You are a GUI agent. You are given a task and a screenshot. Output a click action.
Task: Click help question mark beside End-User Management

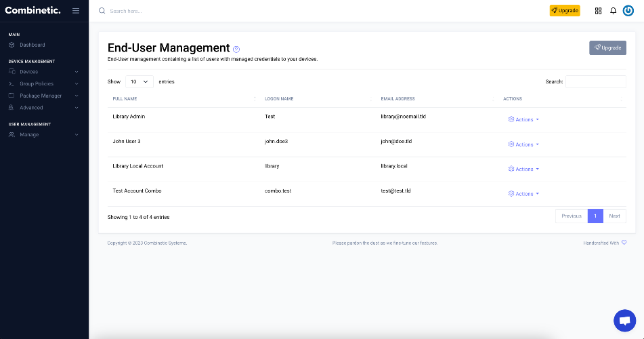tap(236, 49)
